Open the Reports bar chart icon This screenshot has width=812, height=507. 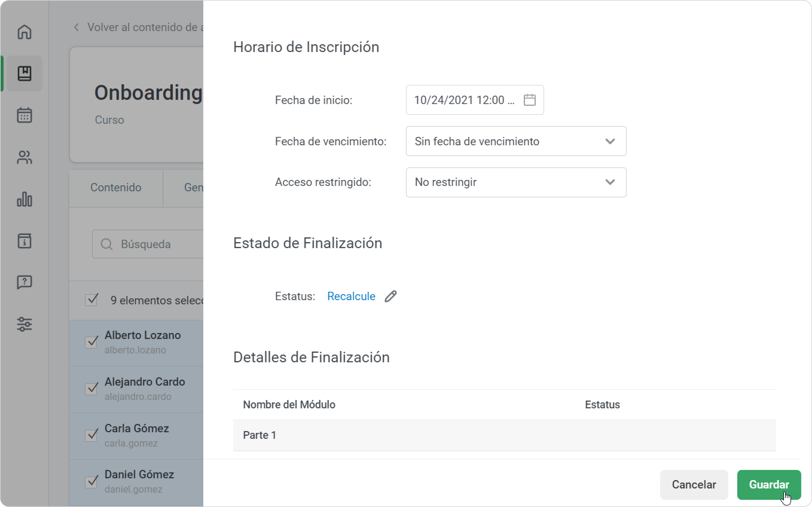[25, 199]
